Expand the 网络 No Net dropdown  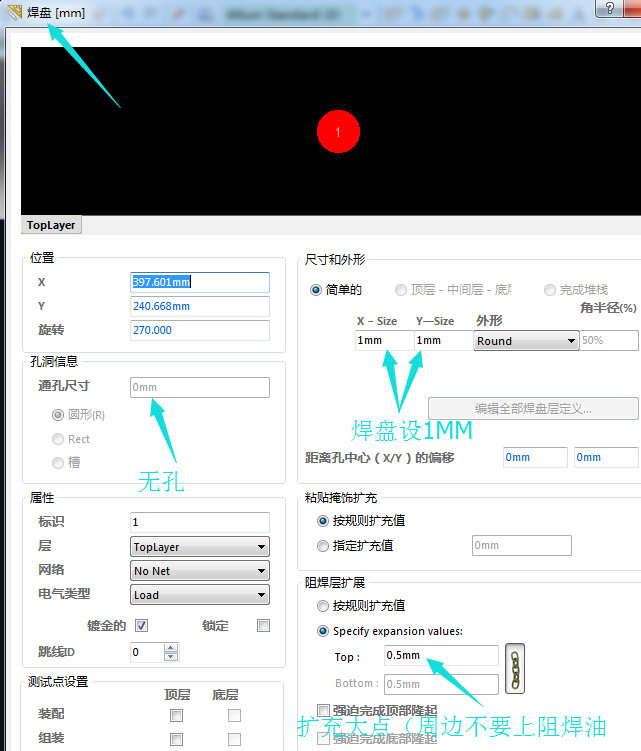pyautogui.click(x=200, y=571)
